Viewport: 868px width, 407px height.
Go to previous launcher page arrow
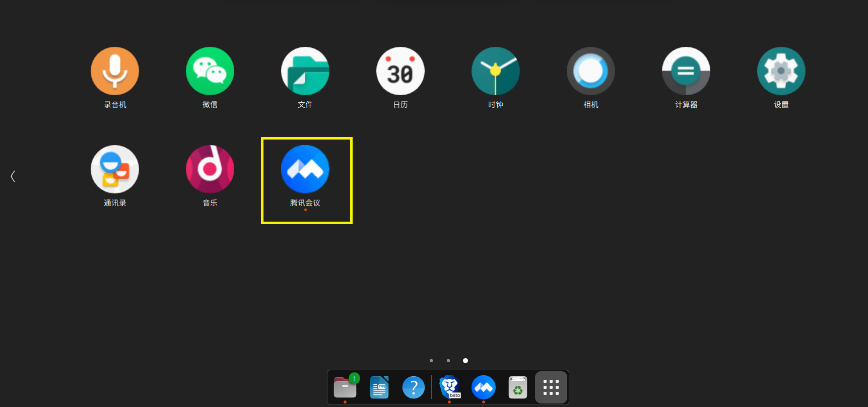13,176
